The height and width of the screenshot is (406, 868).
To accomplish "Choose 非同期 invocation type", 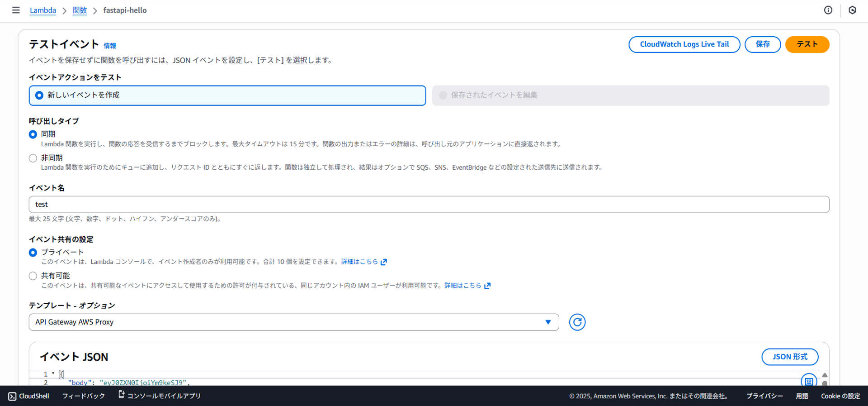I will 33,158.
